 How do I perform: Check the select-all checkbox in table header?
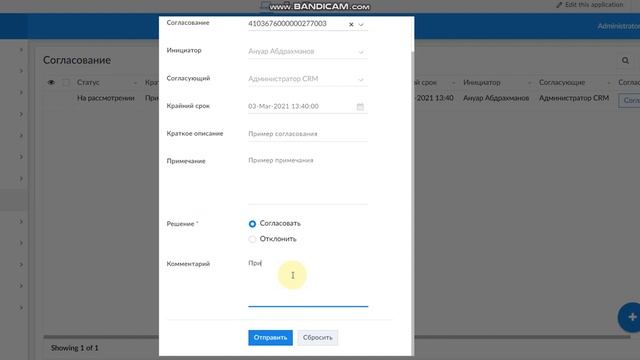[x=66, y=82]
